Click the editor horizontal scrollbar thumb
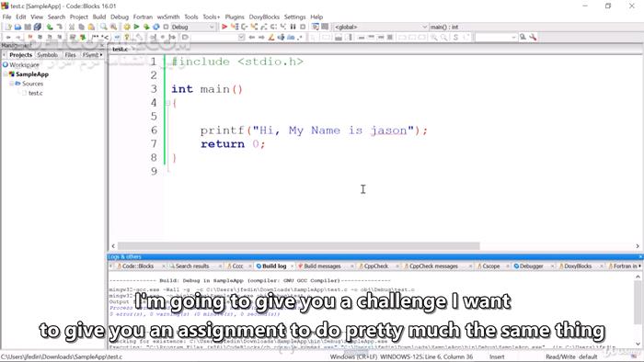644x362 pixels. point(299,246)
